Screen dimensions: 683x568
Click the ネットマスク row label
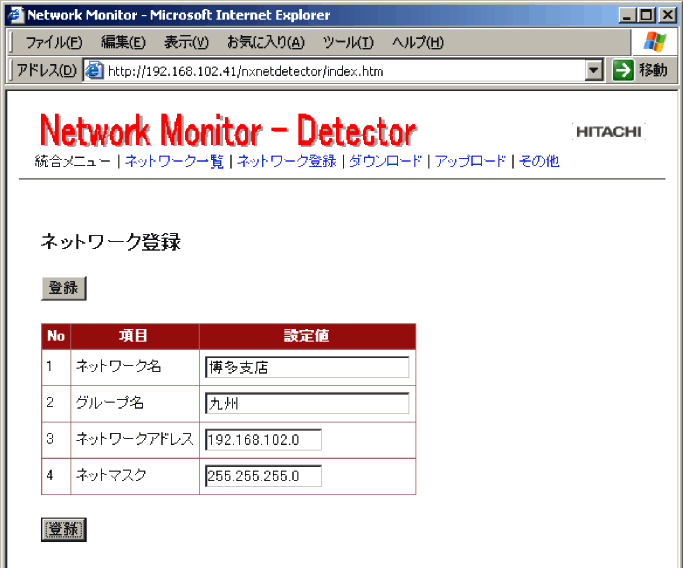[111, 475]
